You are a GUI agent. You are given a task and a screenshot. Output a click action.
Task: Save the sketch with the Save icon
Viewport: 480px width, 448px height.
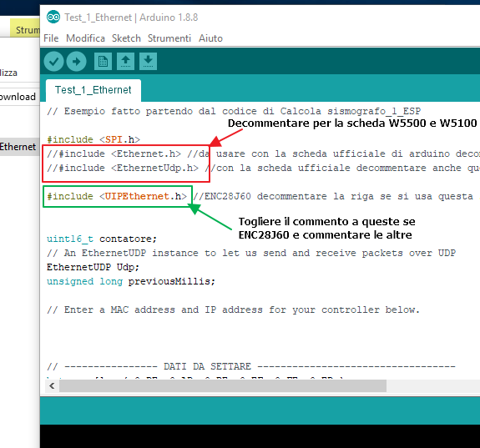coord(148,62)
